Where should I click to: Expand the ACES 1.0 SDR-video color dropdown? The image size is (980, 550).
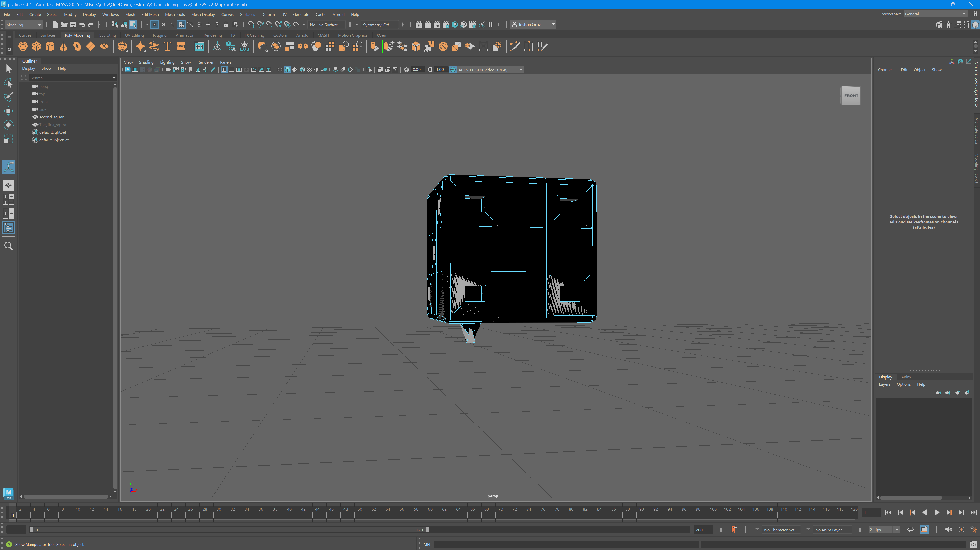(521, 70)
